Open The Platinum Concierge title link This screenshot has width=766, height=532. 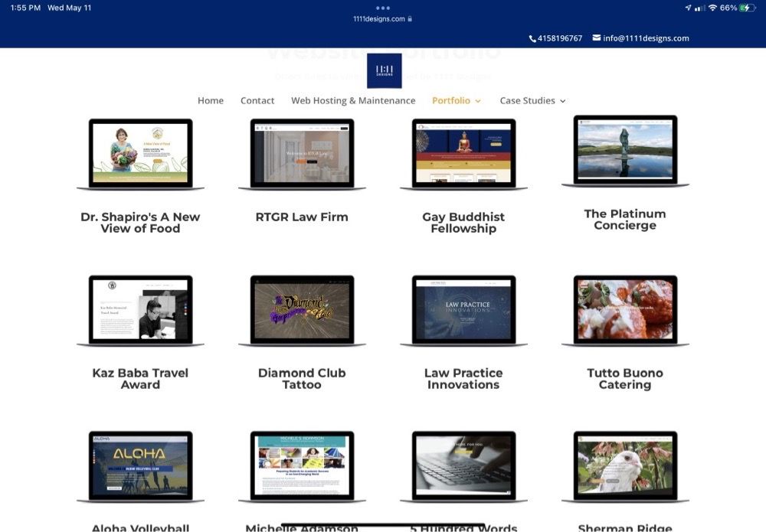(625, 220)
